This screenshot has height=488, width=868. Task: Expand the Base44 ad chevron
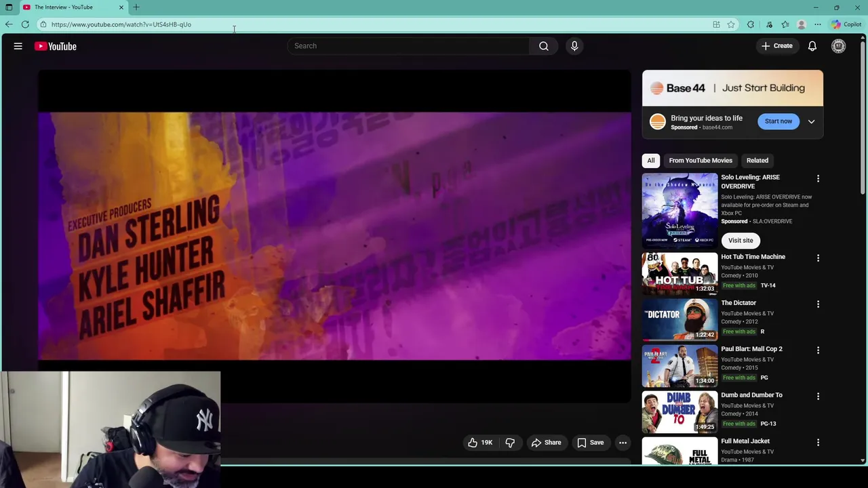pos(811,122)
